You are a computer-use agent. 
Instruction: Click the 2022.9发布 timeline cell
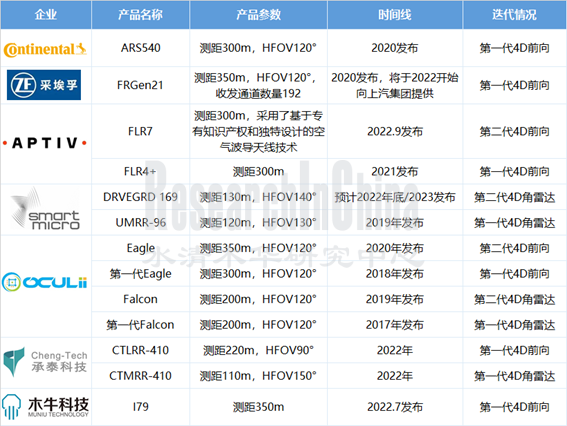click(395, 132)
